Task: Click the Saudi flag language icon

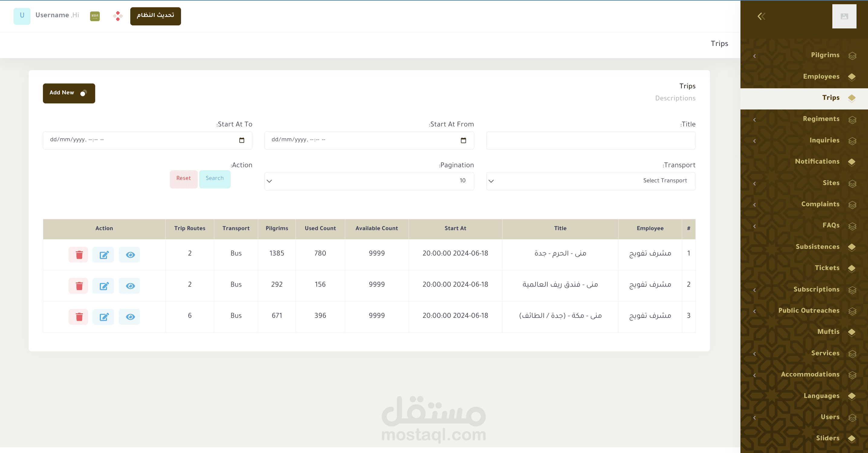Action: coord(95,16)
